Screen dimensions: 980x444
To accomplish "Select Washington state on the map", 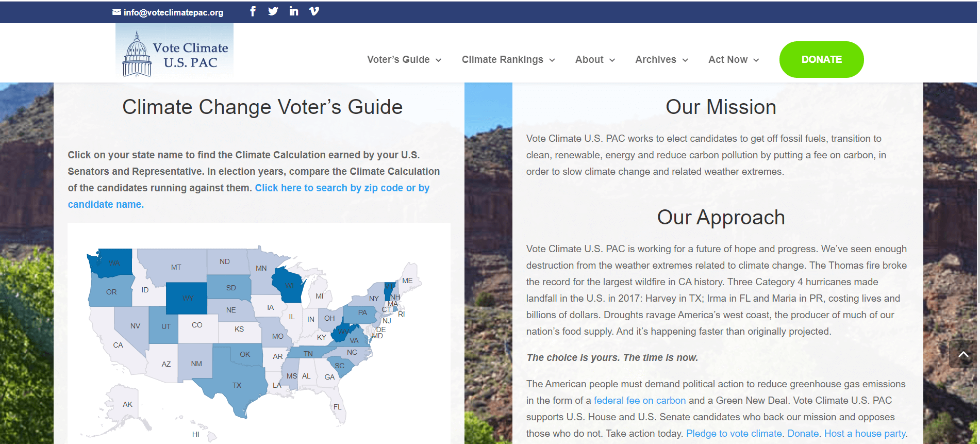I will tap(114, 263).
